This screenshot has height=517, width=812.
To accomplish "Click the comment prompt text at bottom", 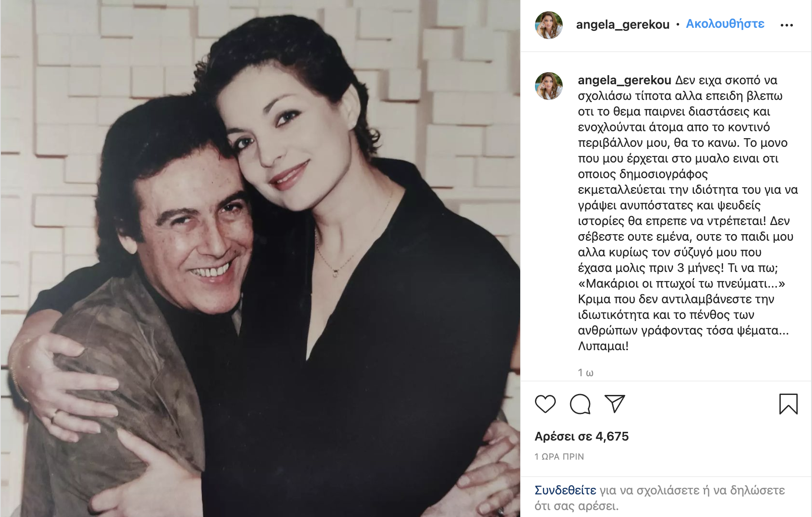I will coord(660,498).
